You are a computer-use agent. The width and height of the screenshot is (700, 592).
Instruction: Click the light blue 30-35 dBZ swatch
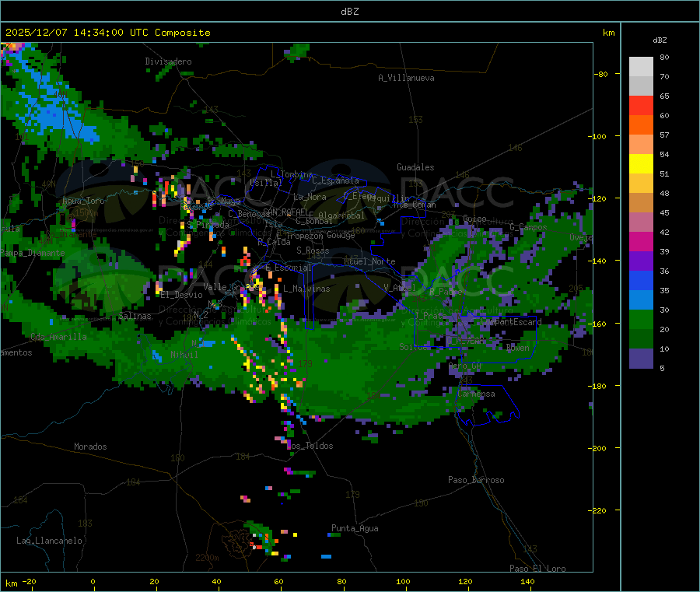tap(641, 300)
